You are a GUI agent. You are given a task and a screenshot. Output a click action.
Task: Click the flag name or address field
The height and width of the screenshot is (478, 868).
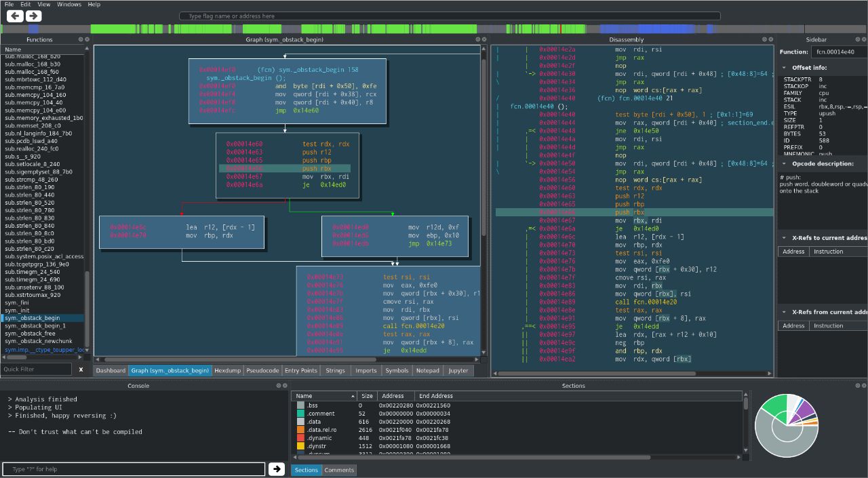pyautogui.click(x=449, y=16)
